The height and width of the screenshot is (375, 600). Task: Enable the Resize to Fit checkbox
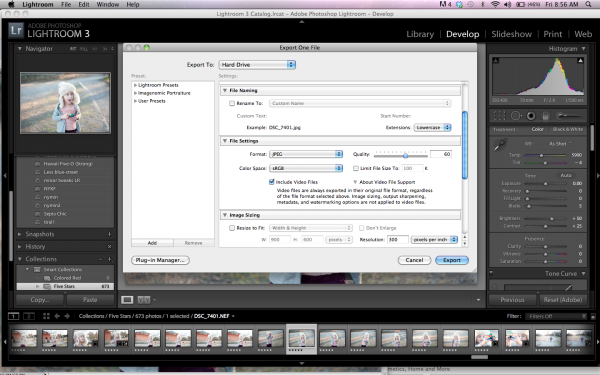pyautogui.click(x=232, y=228)
